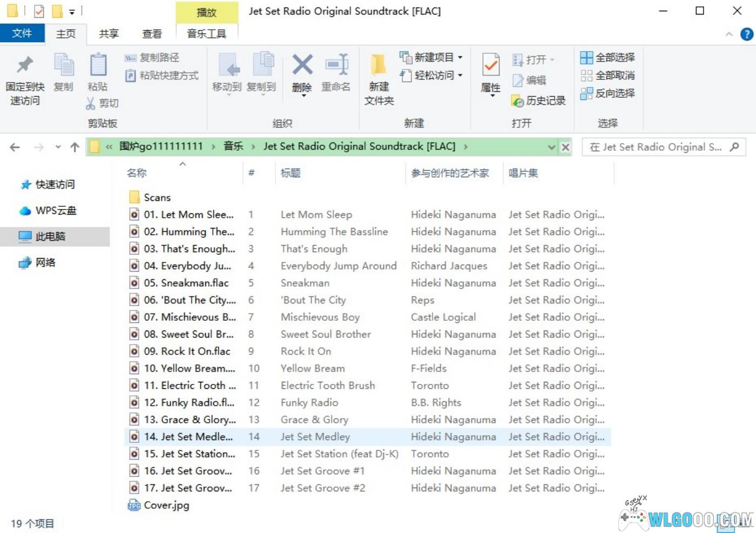Open History (历史记录) in ribbon
Viewport: 756px width, 533px height.
click(518, 101)
